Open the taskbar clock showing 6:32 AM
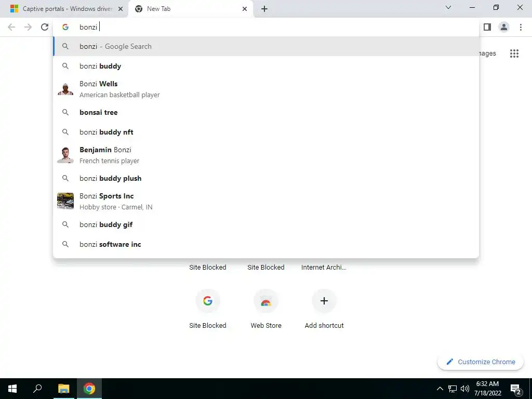 [487, 389]
